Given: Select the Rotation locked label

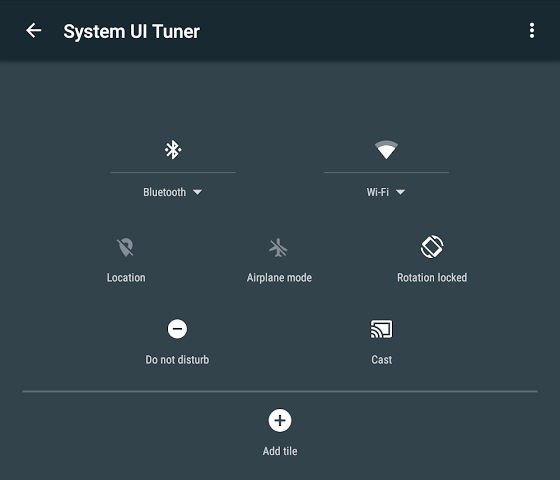Looking at the screenshot, I should (432, 278).
